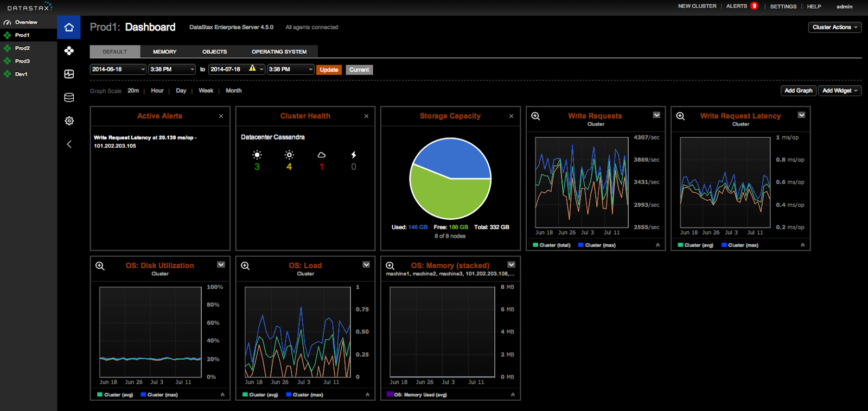Click the Add Graph button
868x411 pixels.
click(799, 91)
